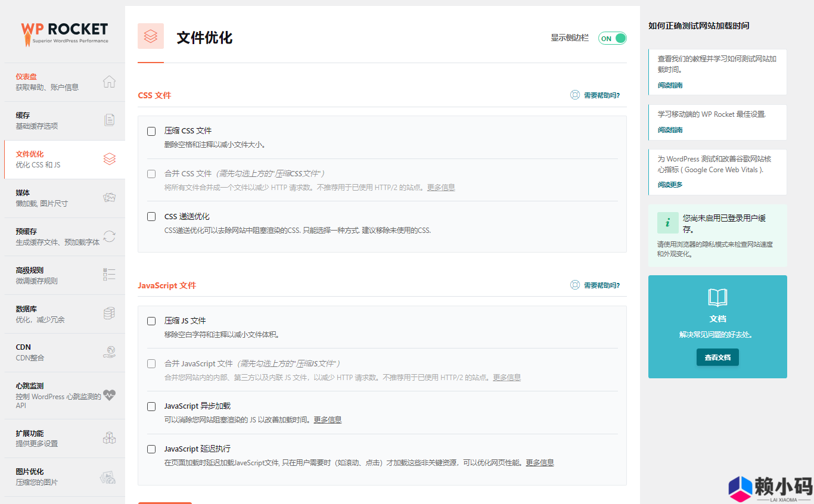Image resolution: width=814 pixels, height=504 pixels.
Task: Click the CDN globe-in-hand icon
Action: click(109, 352)
